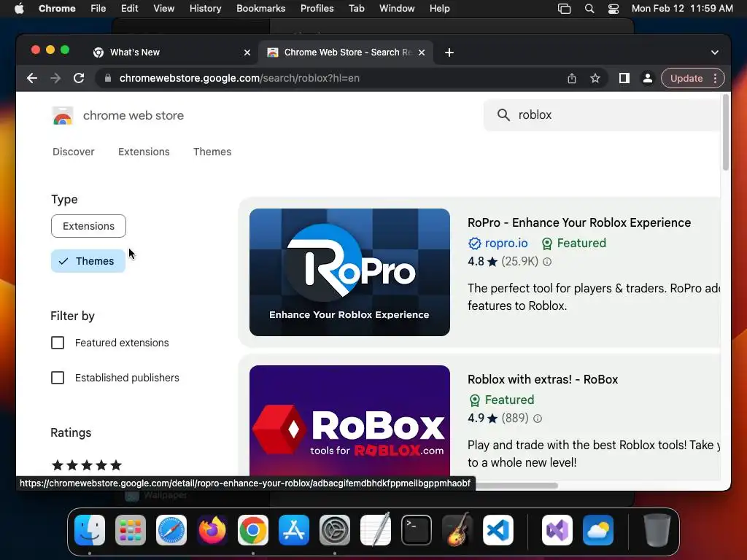Open App Store from the dock
Viewport: 747px width, 560px height.
[x=294, y=530]
